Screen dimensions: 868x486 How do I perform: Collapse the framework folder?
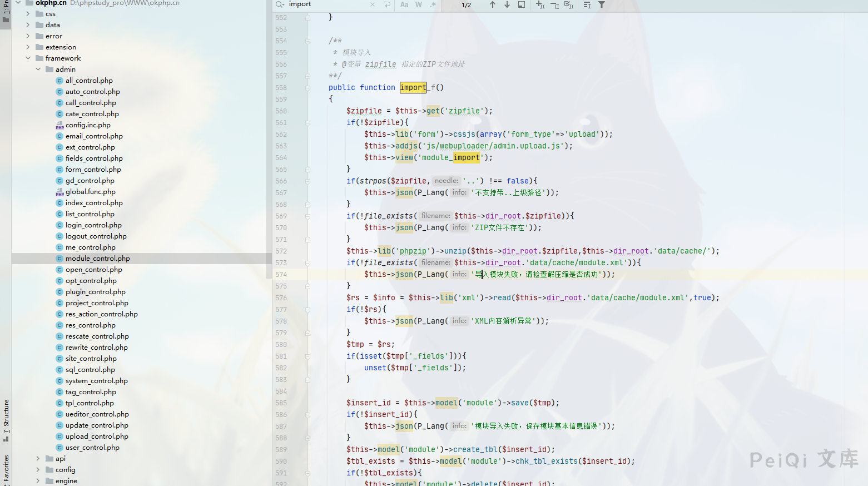28,58
